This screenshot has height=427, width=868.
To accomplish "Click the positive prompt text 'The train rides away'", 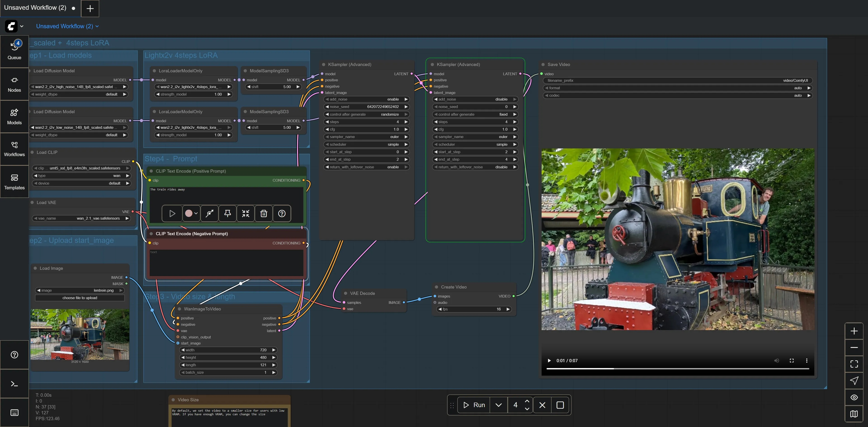I will pos(167,190).
